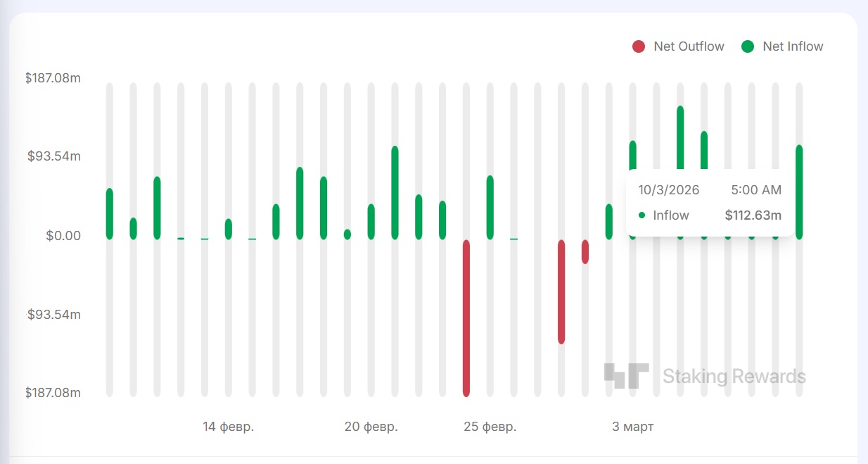Toggle the Net Inflow legend label
The height and width of the screenshot is (464, 868).
(793, 46)
